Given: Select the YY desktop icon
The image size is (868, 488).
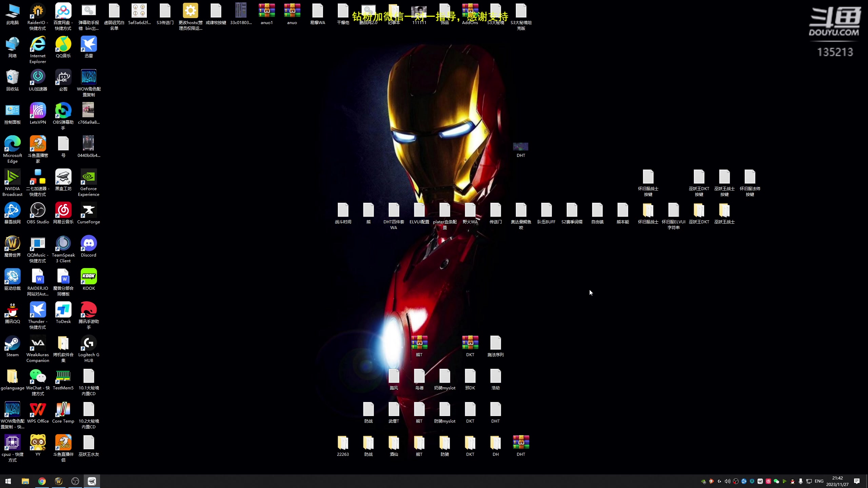Looking at the screenshot, I should 38,446.
